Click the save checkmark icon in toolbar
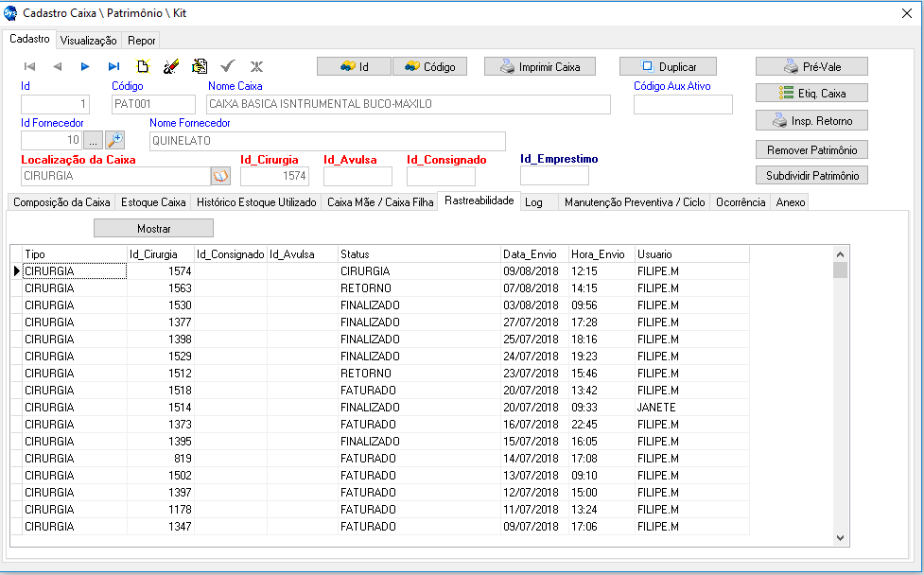The width and height of the screenshot is (924, 575). 227,67
